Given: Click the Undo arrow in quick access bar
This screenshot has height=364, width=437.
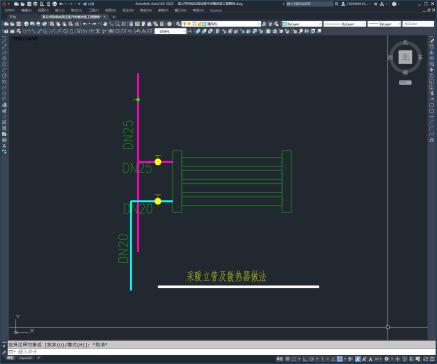Looking at the screenshot, I should coord(61,4).
